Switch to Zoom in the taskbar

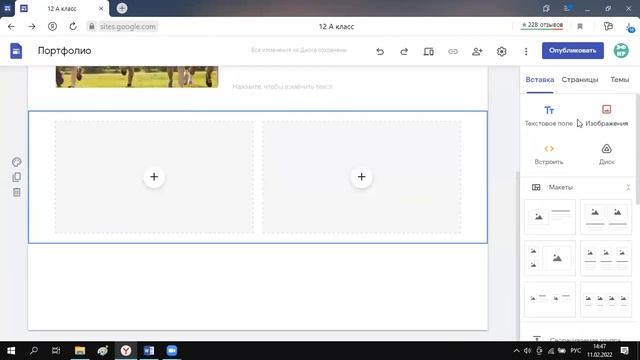coord(172,351)
